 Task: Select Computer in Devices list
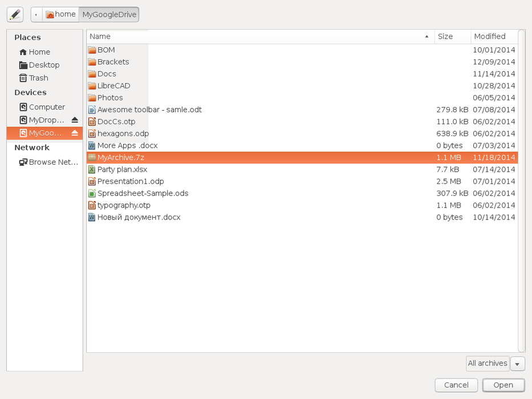(47, 107)
